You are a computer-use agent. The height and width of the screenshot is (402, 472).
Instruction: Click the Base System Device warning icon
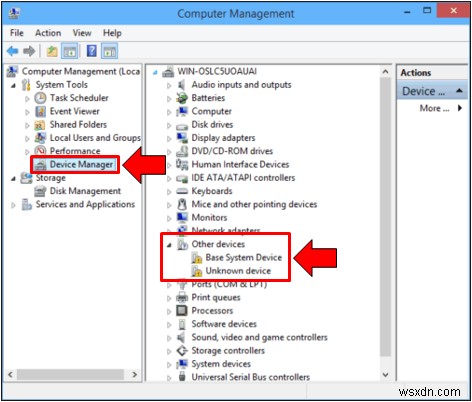(x=197, y=258)
